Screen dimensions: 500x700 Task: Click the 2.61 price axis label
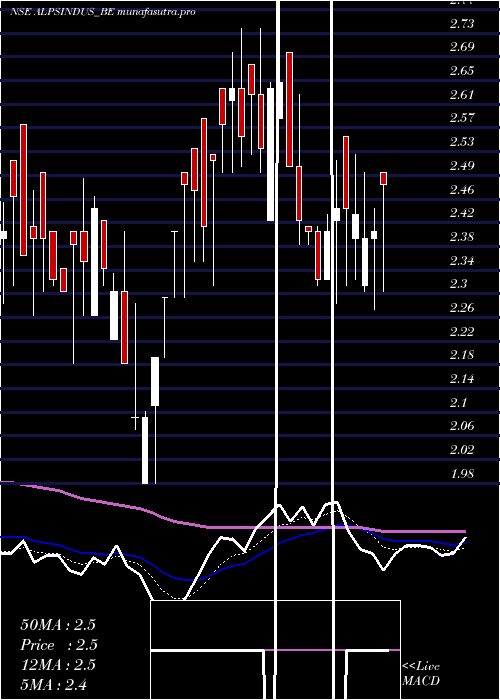[x=462, y=95]
